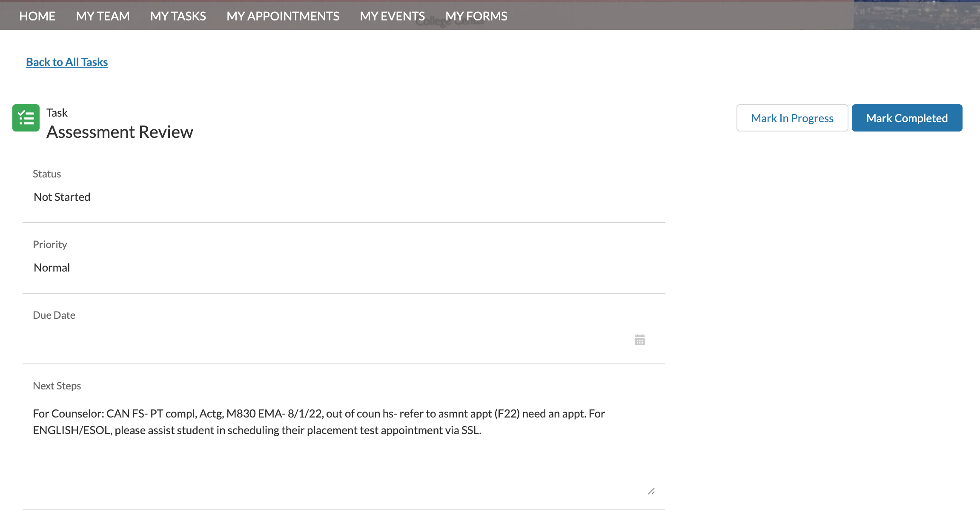This screenshot has height=532, width=980.
Task: Click the Priority field label
Action: click(50, 245)
